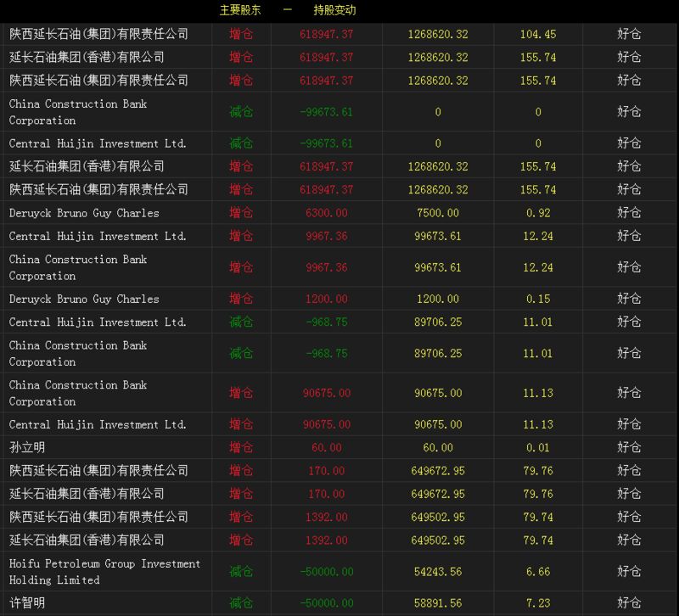The width and height of the screenshot is (679, 616).
Task: Select 陕西延长石油 name in the 104.45 row
Action: click(98, 34)
